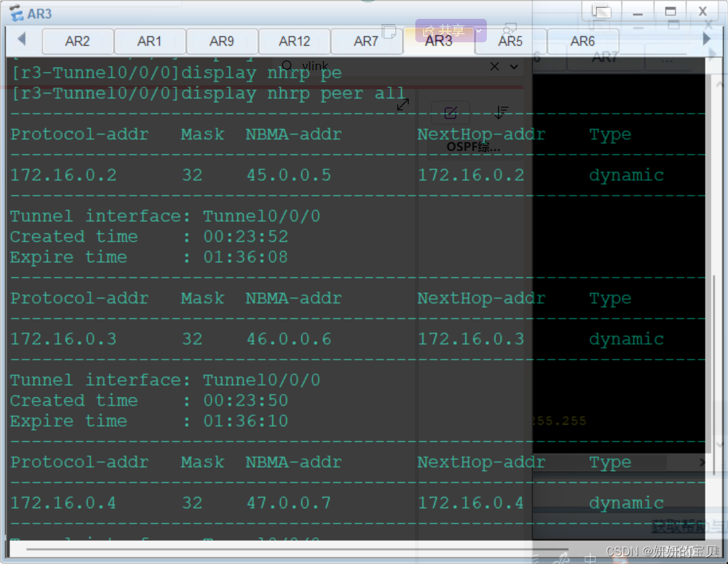Click the sort lines icon next to edit icon
This screenshot has height=564, width=728.
(x=500, y=113)
